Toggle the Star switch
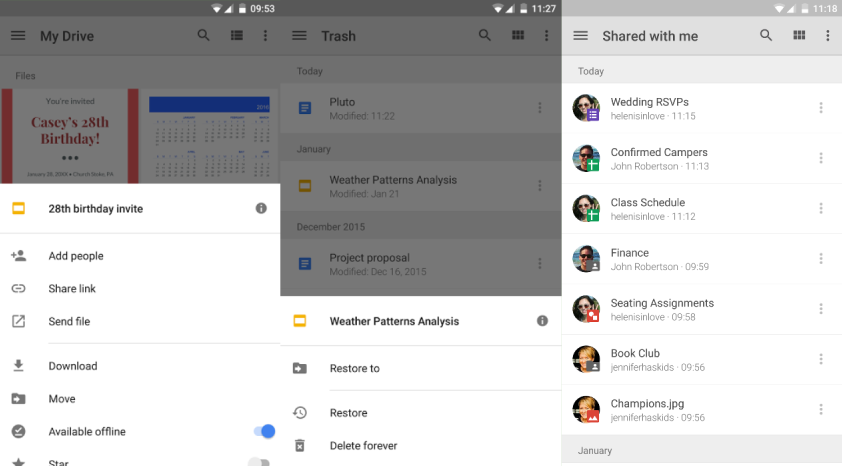This screenshot has height=466, width=842. [259, 462]
